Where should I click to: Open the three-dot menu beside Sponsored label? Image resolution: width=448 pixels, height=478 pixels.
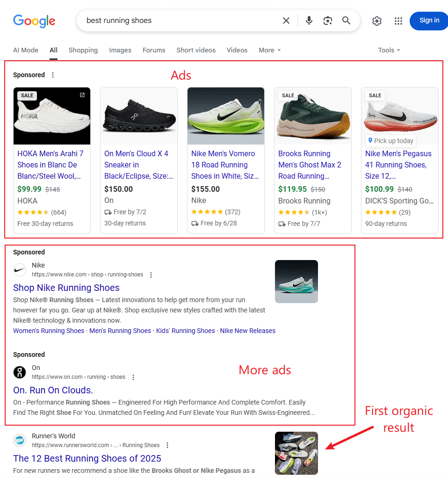[x=53, y=75]
